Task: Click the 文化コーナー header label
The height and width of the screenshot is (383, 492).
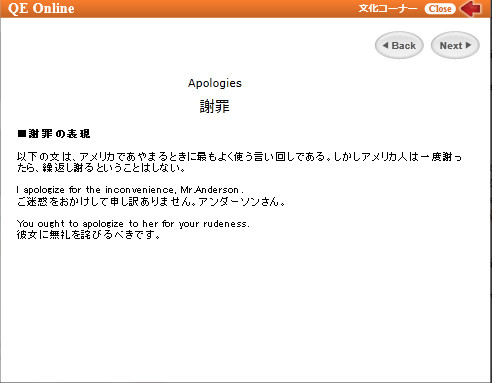Action: [388, 8]
